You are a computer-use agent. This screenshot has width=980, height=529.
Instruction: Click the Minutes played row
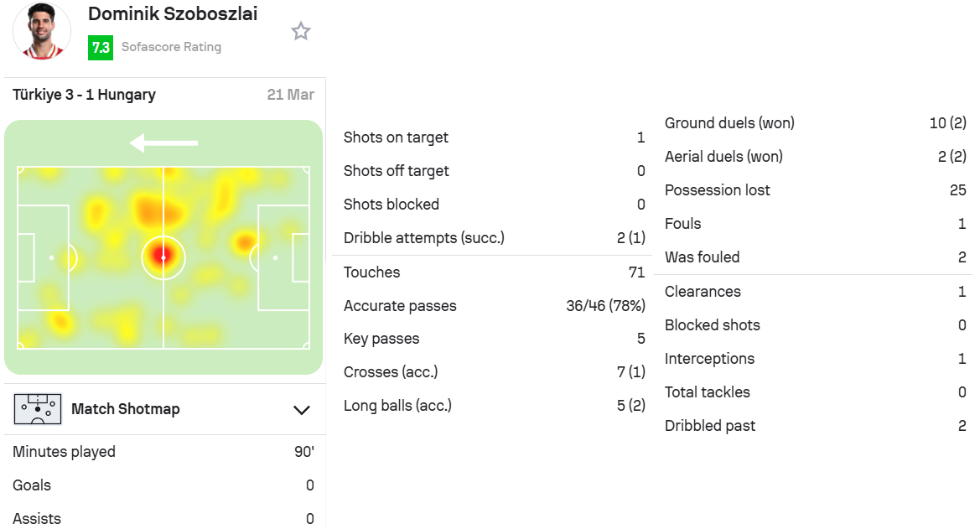point(163,452)
